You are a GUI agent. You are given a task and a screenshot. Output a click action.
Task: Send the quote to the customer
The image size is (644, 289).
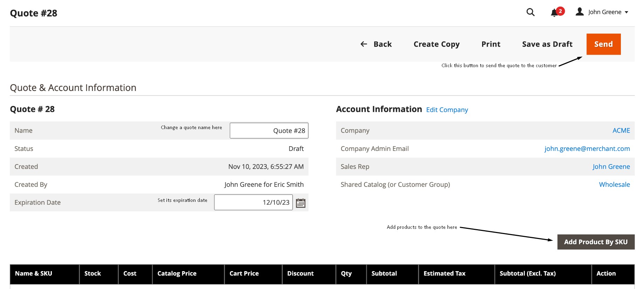603,44
